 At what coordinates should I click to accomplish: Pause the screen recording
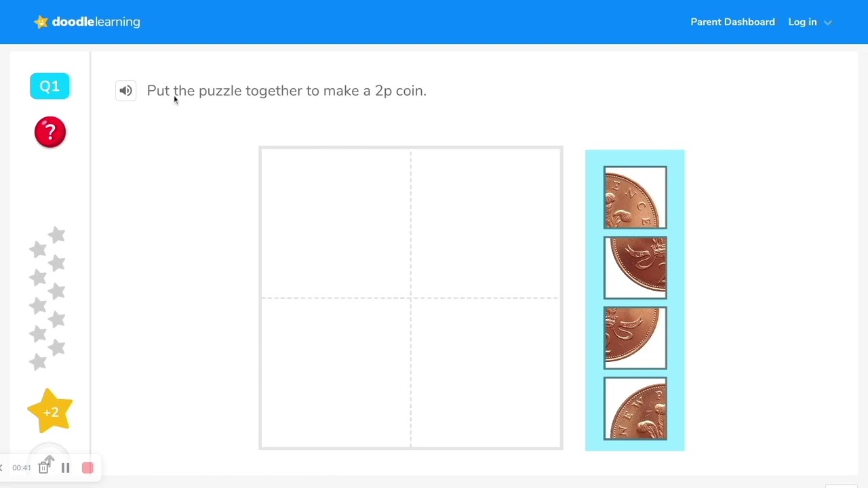coord(66,468)
